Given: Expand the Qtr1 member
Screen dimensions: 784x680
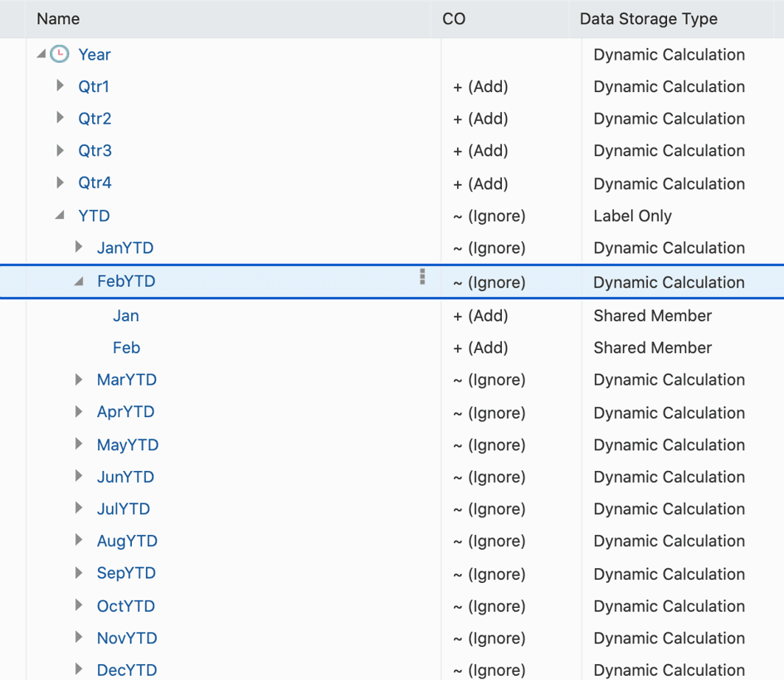Looking at the screenshot, I should (59, 86).
